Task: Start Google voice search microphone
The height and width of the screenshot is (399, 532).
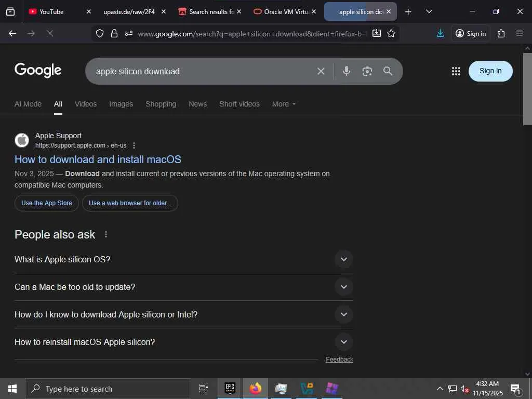Action: tap(347, 71)
